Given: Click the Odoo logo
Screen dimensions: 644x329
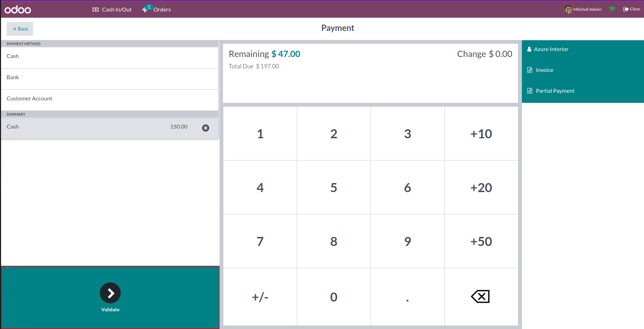Looking at the screenshot, I should coord(18,9).
